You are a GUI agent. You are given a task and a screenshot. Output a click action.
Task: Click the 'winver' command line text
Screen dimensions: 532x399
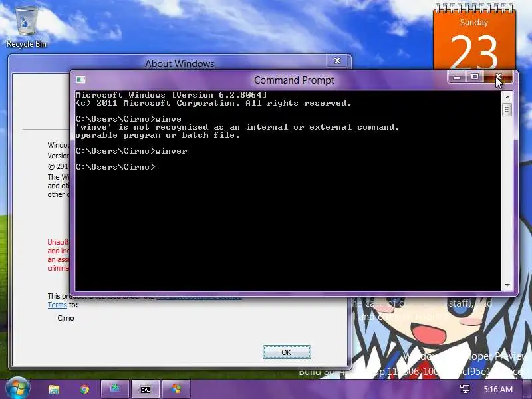pos(131,151)
